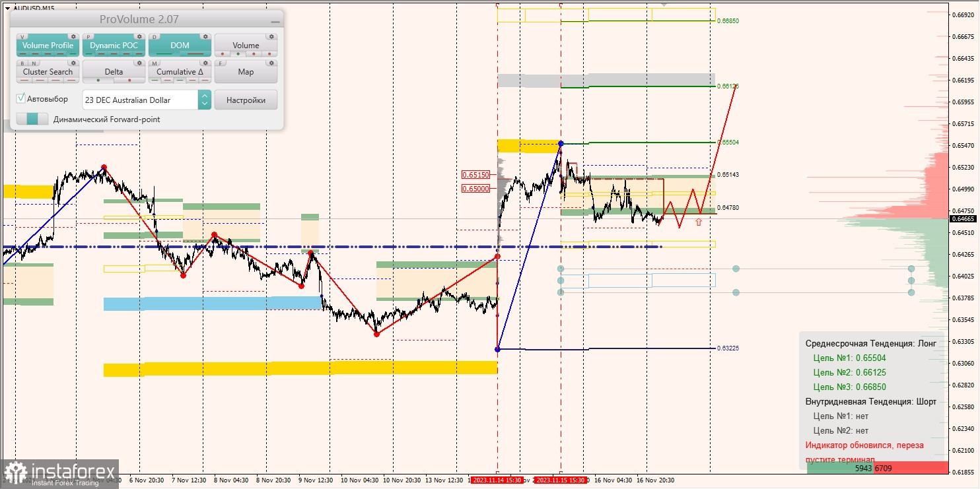
Task: Open settings gear on Map button
Action: (271, 63)
